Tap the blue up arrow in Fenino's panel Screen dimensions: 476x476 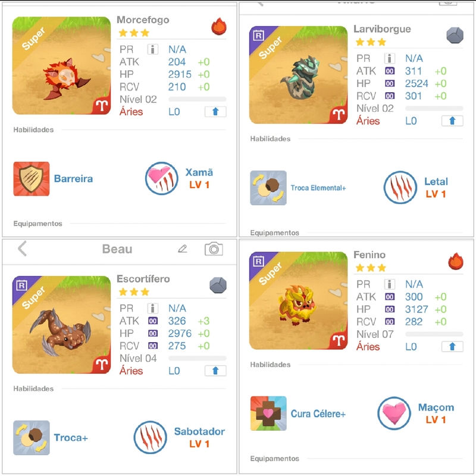click(x=452, y=346)
